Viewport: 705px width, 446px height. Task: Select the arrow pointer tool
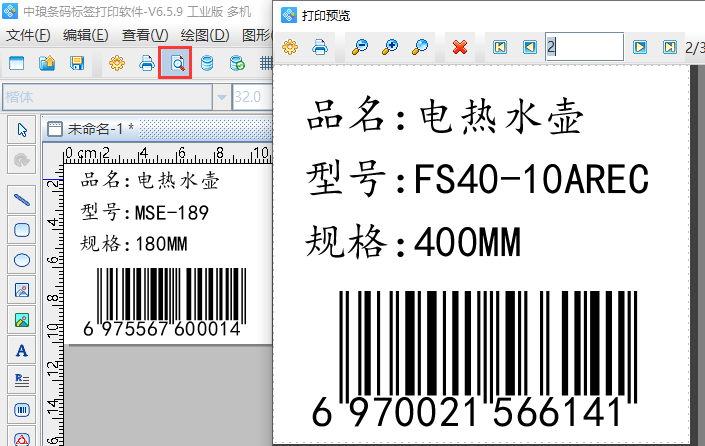[22, 130]
